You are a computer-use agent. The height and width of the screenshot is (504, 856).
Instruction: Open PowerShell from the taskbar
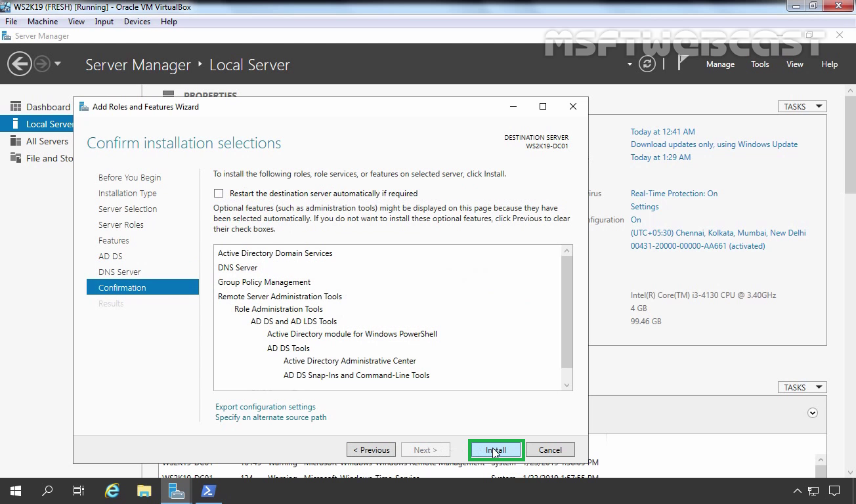click(x=209, y=491)
